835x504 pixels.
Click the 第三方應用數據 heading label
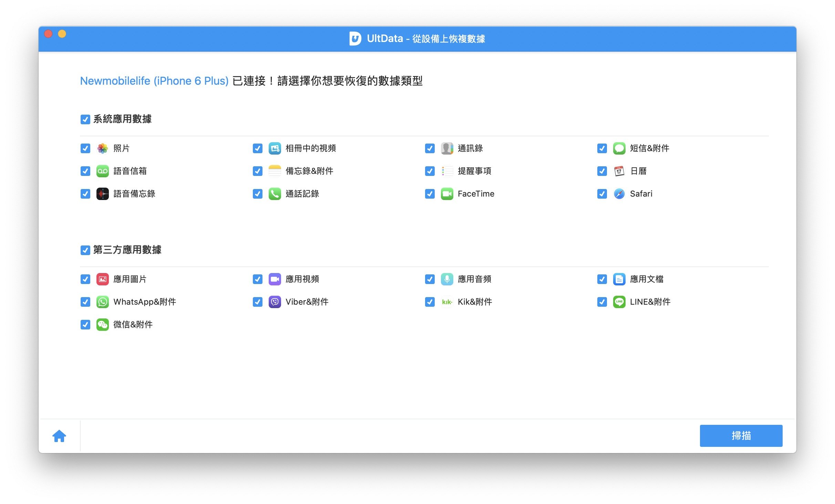pyautogui.click(x=127, y=250)
